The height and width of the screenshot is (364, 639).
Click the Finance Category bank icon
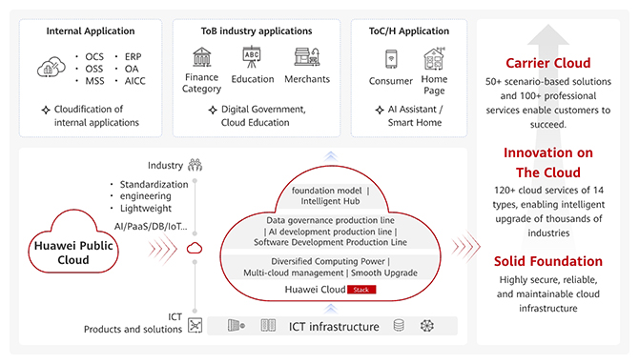[x=202, y=57]
